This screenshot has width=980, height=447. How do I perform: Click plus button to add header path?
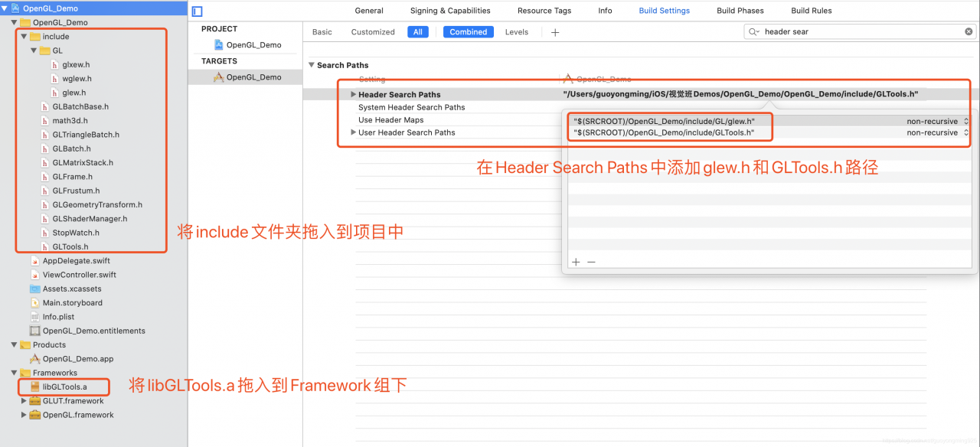[x=576, y=262]
